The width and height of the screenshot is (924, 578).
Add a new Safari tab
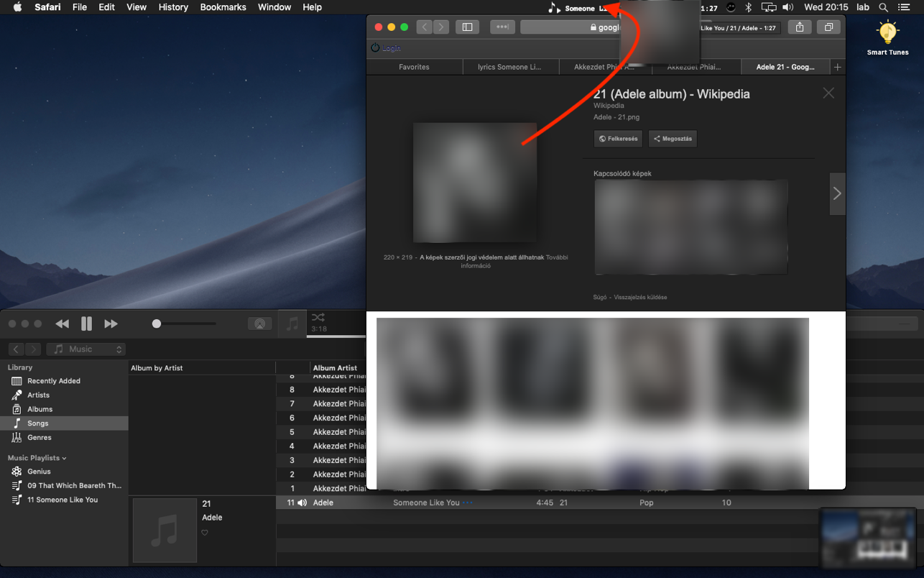click(x=838, y=67)
